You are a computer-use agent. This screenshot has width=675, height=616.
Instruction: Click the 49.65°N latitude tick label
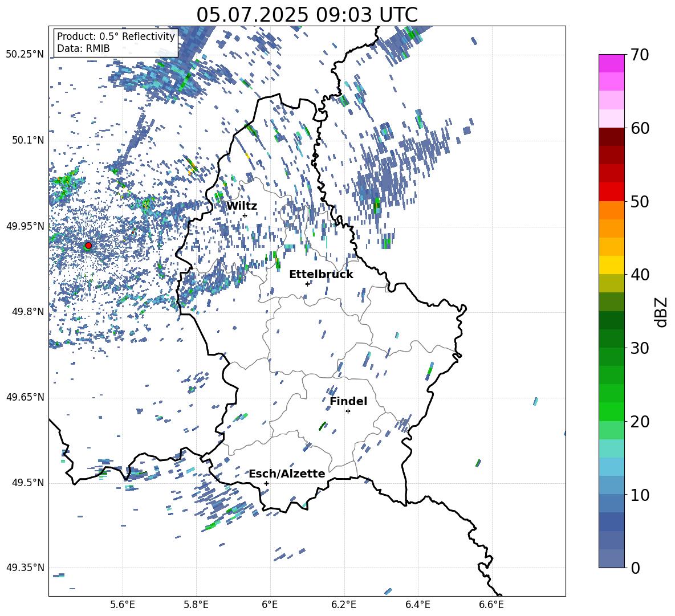25,397
